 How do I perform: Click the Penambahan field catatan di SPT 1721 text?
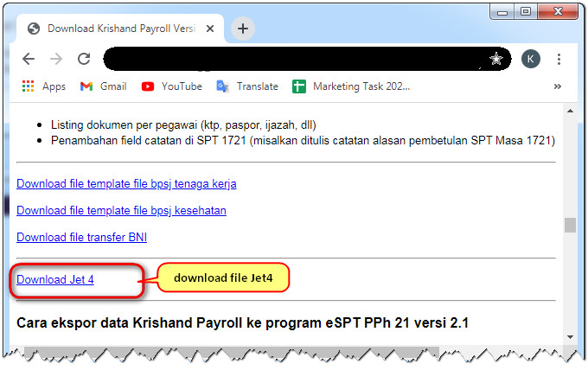pos(303,141)
